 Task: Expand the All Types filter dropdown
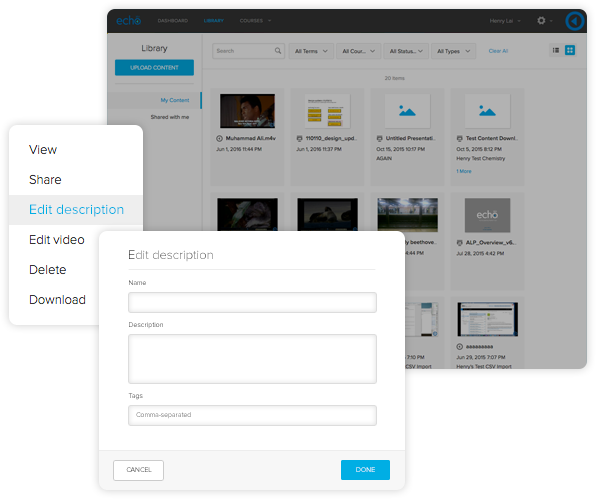tap(453, 51)
